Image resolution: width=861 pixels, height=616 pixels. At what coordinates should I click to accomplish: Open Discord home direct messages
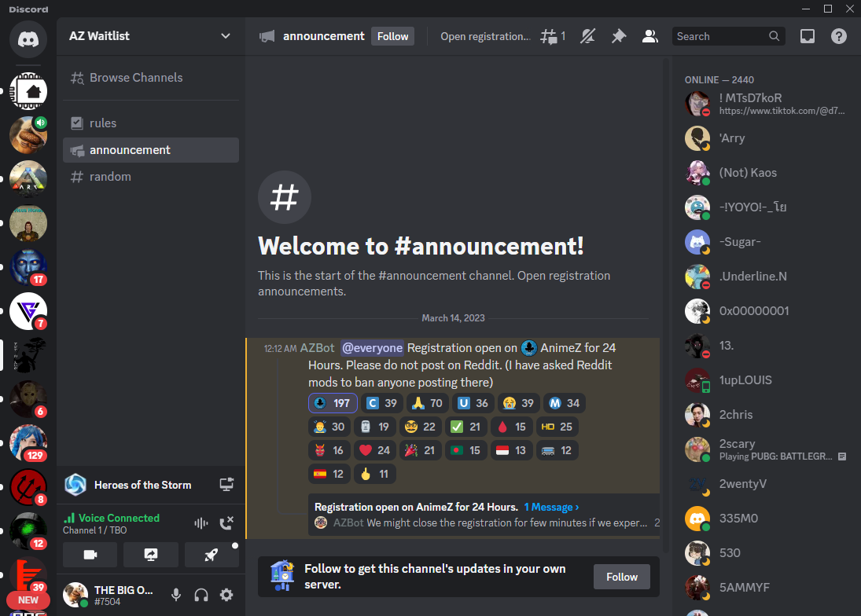coord(28,39)
